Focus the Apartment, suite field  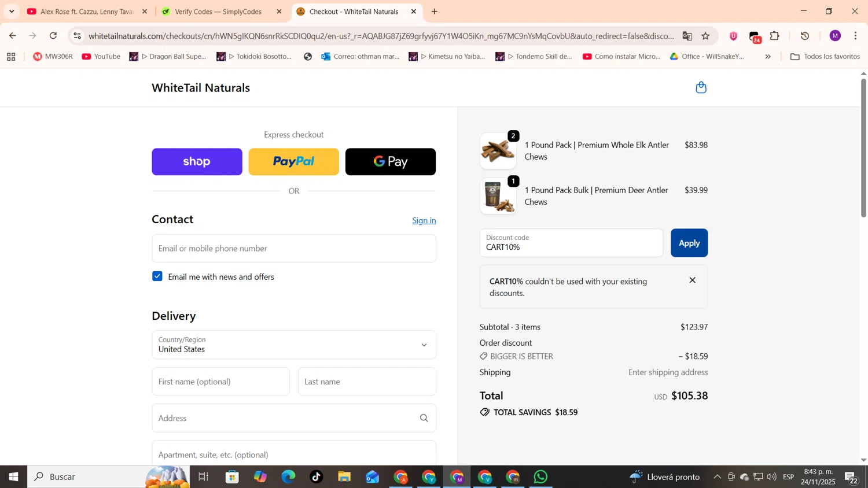pos(294,453)
